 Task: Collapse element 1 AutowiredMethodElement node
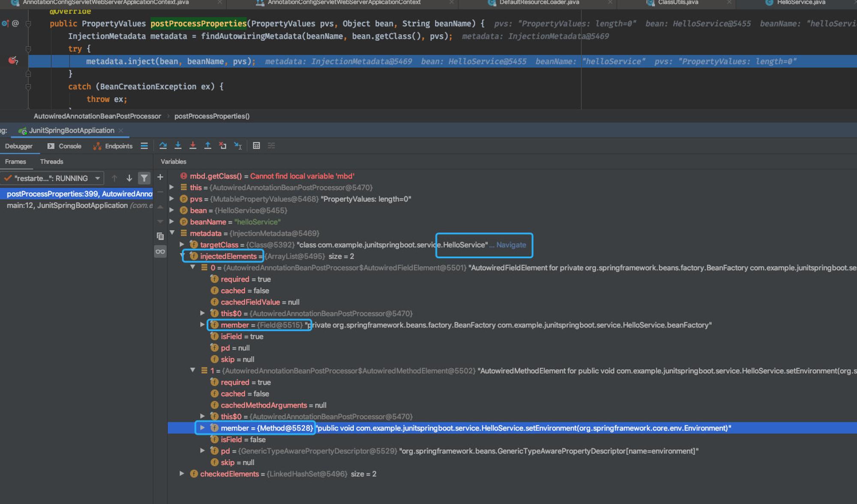[x=193, y=370]
